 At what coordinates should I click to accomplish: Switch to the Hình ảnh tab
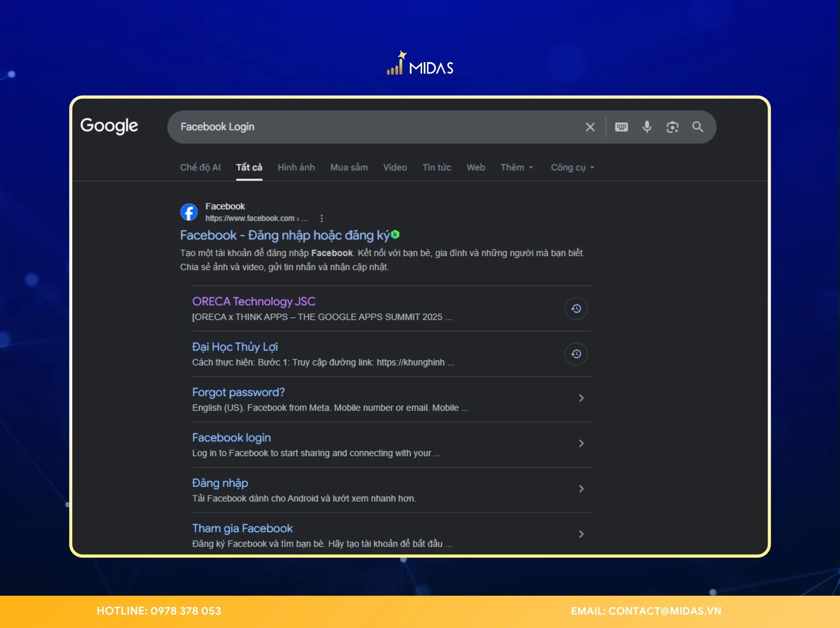click(296, 167)
